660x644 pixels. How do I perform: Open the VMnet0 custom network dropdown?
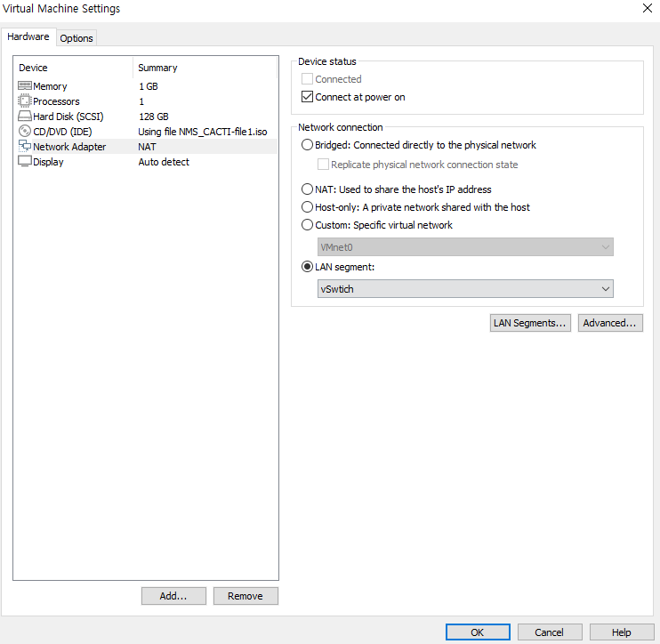coord(465,247)
